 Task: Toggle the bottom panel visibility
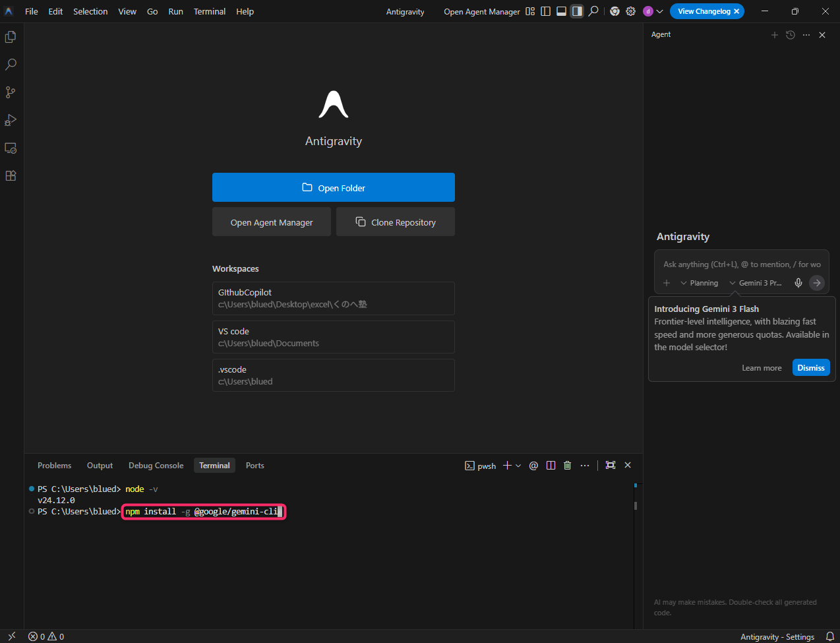(561, 11)
